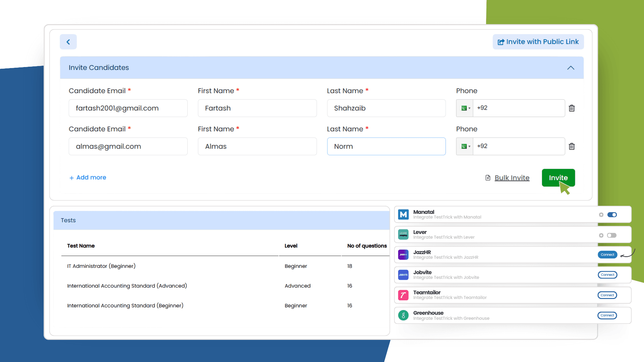Click the Add more link

[87, 177]
